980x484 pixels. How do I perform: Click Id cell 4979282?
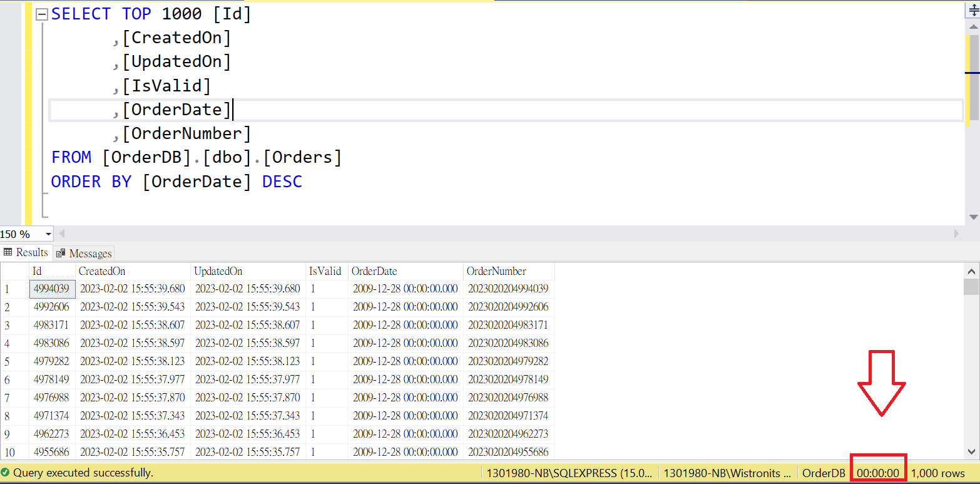tap(53, 361)
